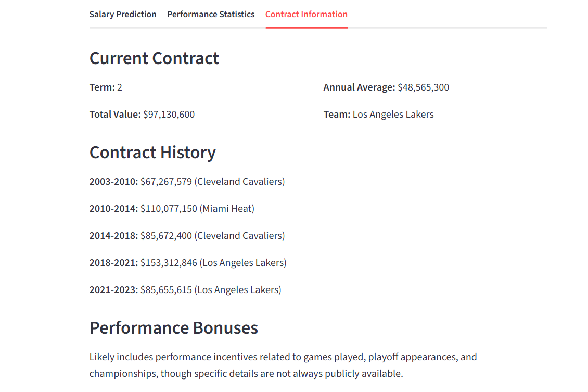The width and height of the screenshot is (588, 392).
Task: Select the 2021-2023 Lakers contract entry
Action: pyautogui.click(x=185, y=290)
